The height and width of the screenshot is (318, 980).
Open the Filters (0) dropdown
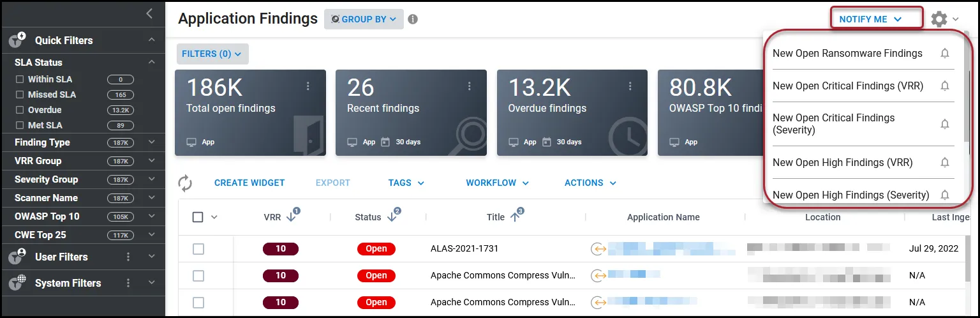pyautogui.click(x=212, y=54)
